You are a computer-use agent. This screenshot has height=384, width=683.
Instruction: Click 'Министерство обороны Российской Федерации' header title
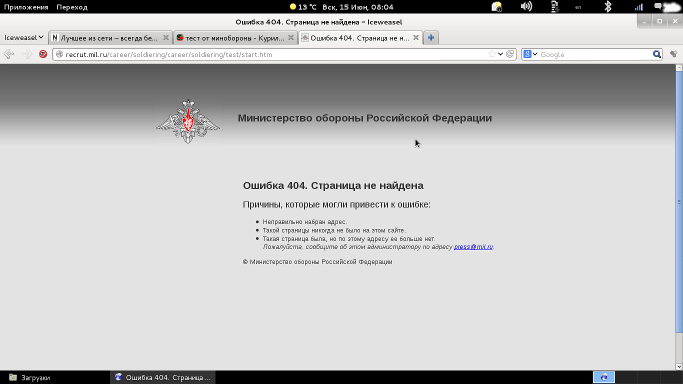coord(365,118)
